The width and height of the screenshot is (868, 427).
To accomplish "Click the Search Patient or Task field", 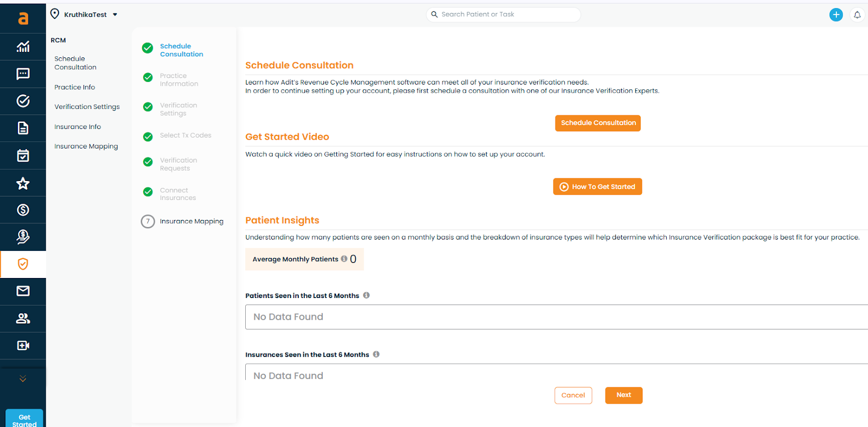I will 503,15.
